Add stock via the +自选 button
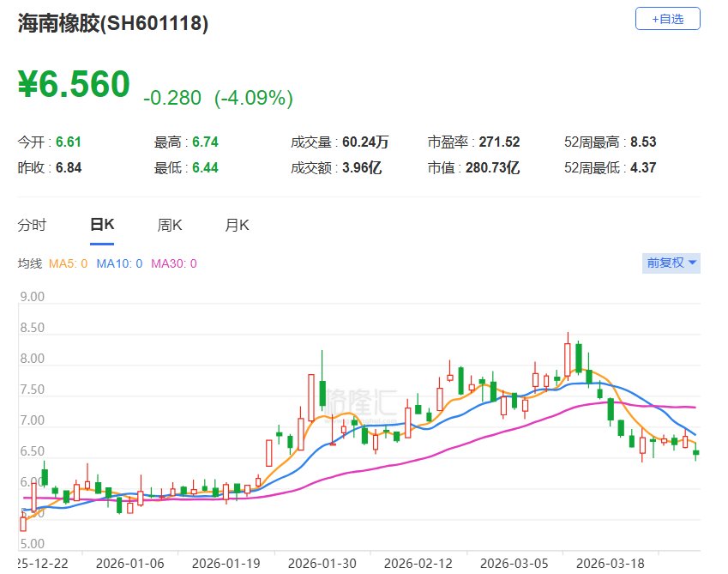 (667, 19)
